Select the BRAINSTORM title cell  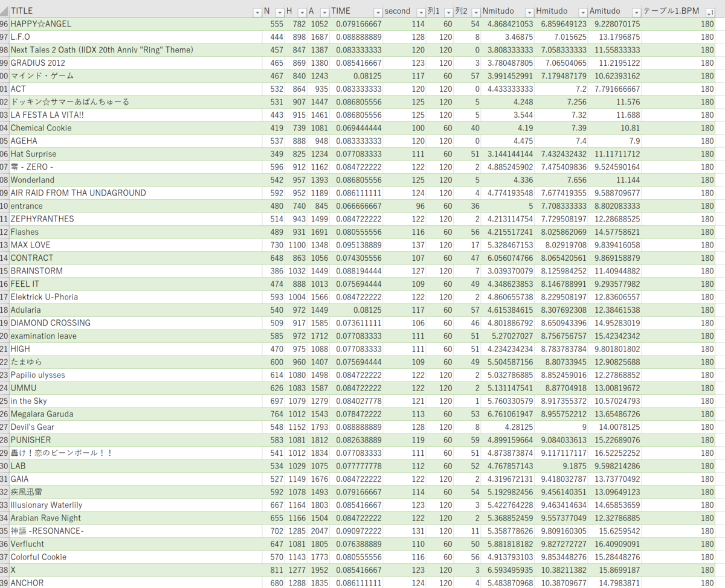135,271
